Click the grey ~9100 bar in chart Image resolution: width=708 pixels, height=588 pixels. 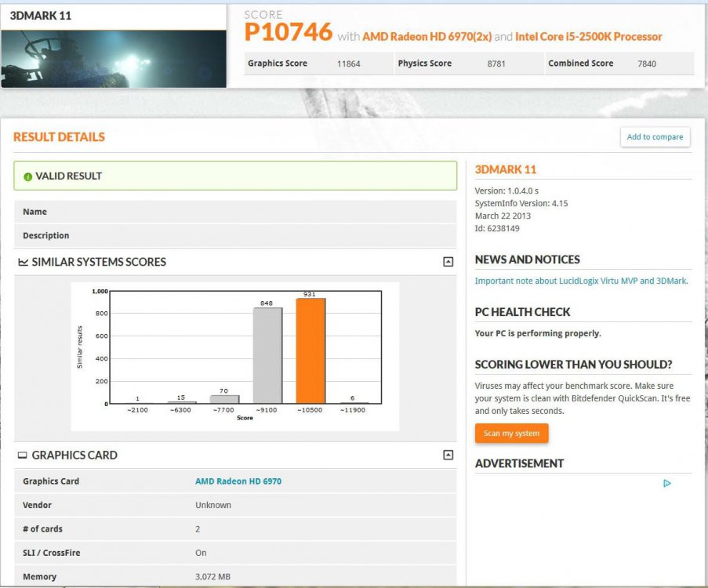coord(267,356)
